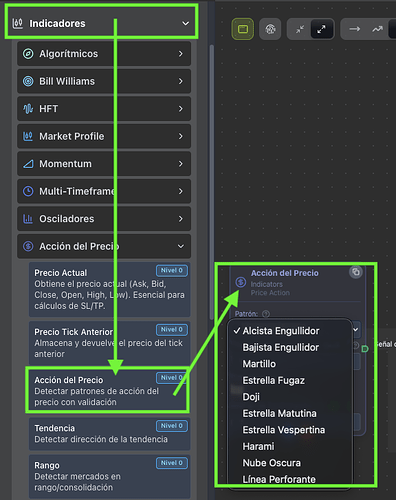Click the HFT waveform icon
Screen dimensions: 396x500
click(28, 109)
